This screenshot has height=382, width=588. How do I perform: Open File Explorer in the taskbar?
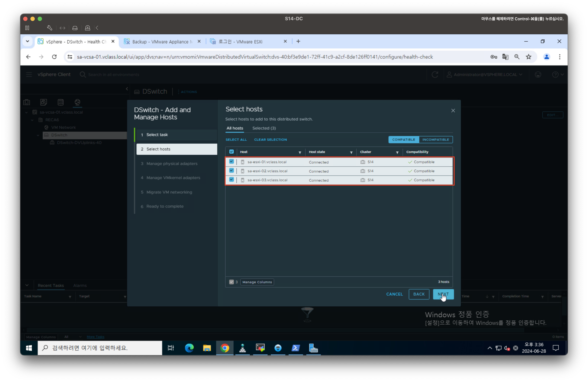[207, 348]
